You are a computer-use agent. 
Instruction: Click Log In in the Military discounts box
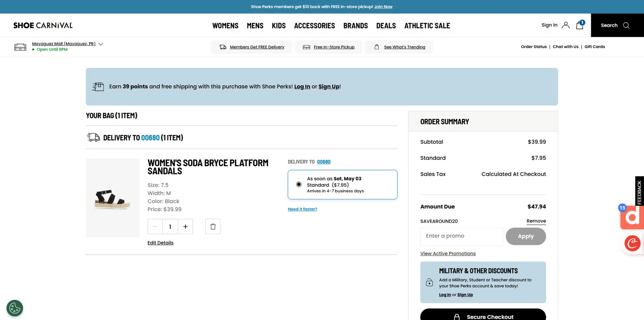pos(445,295)
